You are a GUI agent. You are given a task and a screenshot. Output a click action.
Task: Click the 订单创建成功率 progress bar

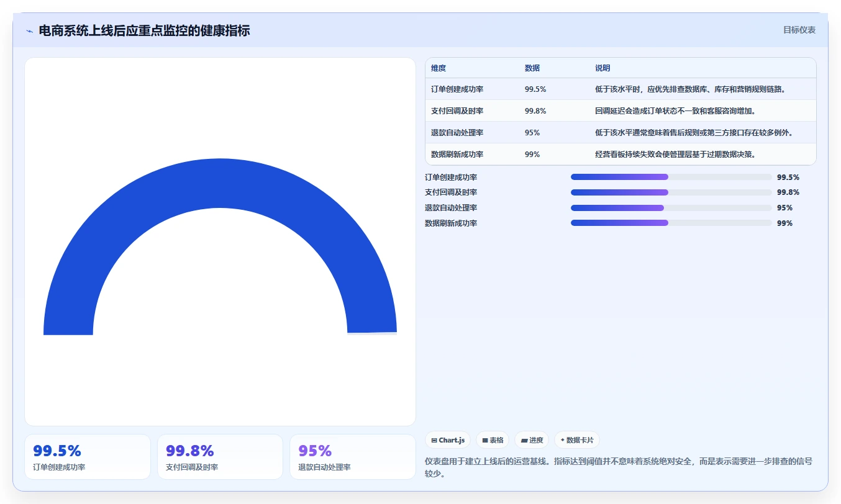tap(671, 177)
